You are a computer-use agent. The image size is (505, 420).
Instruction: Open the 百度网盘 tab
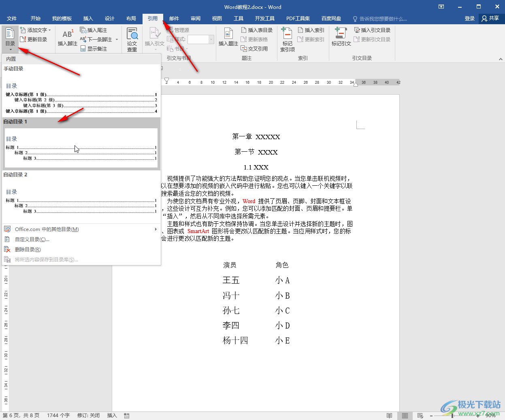(x=331, y=19)
